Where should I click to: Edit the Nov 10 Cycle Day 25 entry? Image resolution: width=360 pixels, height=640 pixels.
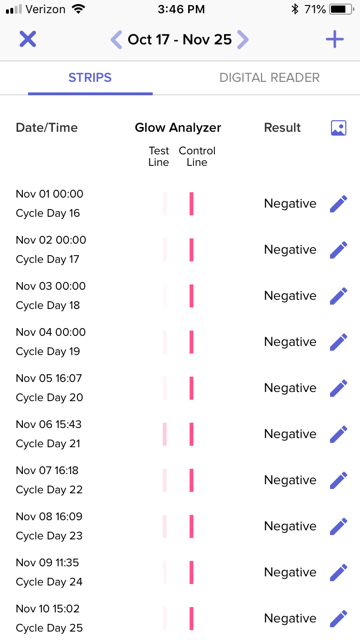click(338, 619)
